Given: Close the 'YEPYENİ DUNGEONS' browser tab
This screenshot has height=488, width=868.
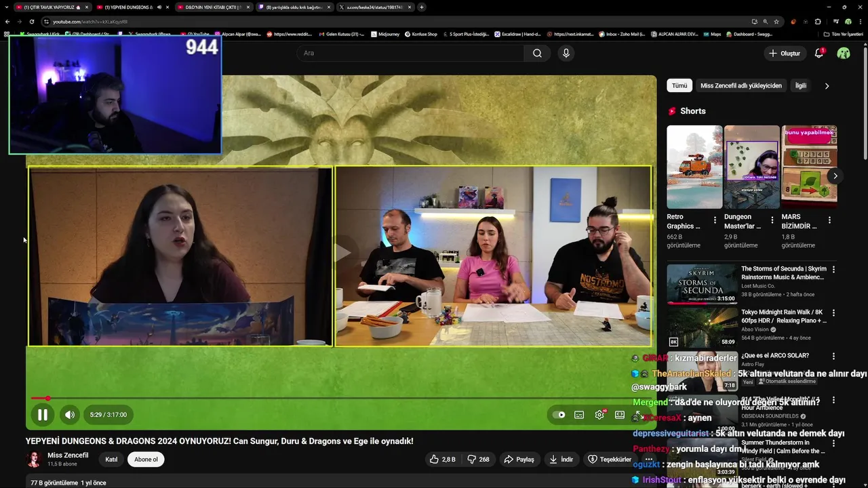Looking at the screenshot, I should click(167, 7).
